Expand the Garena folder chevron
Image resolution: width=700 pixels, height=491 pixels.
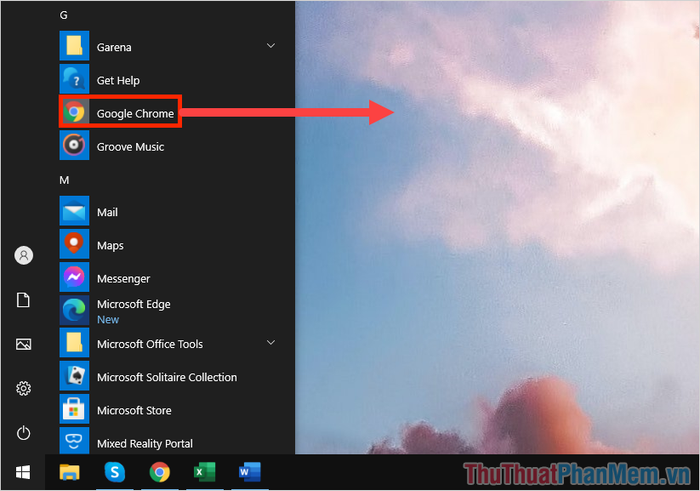click(271, 46)
